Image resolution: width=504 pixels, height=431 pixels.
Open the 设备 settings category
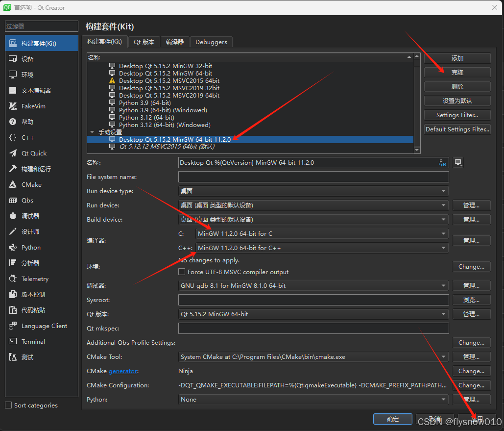pos(42,59)
